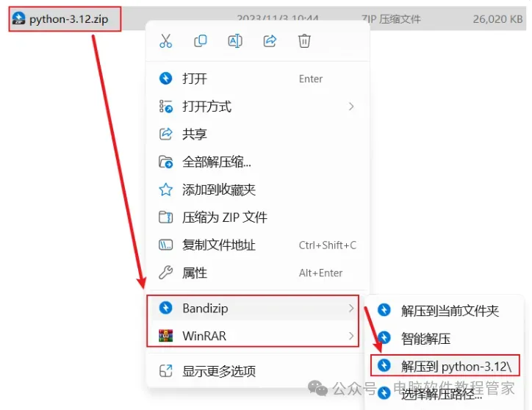Click the Share arrow icon in top row
532x410 pixels.
(x=270, y=41)
